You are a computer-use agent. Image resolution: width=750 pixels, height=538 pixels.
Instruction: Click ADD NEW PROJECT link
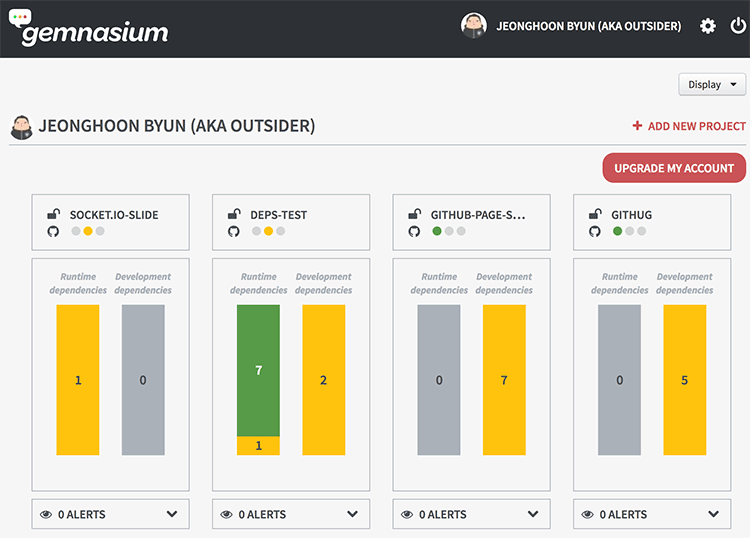coord(696,126)
